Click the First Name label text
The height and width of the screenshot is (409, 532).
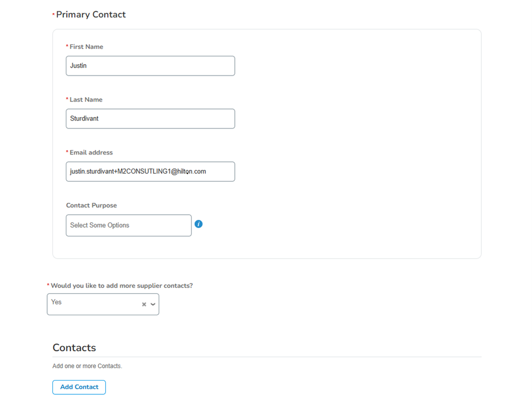click(x=86, y=47)
